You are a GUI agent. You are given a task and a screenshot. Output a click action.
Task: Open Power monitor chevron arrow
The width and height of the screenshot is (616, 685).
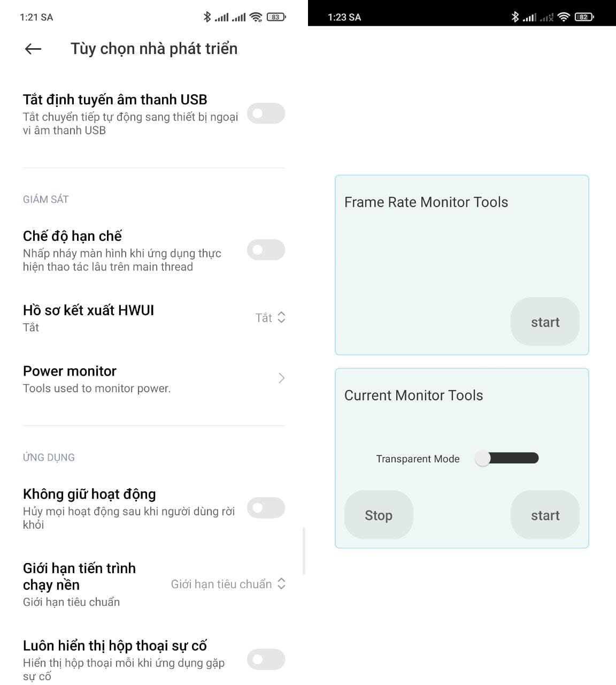(x=281, y=378)
